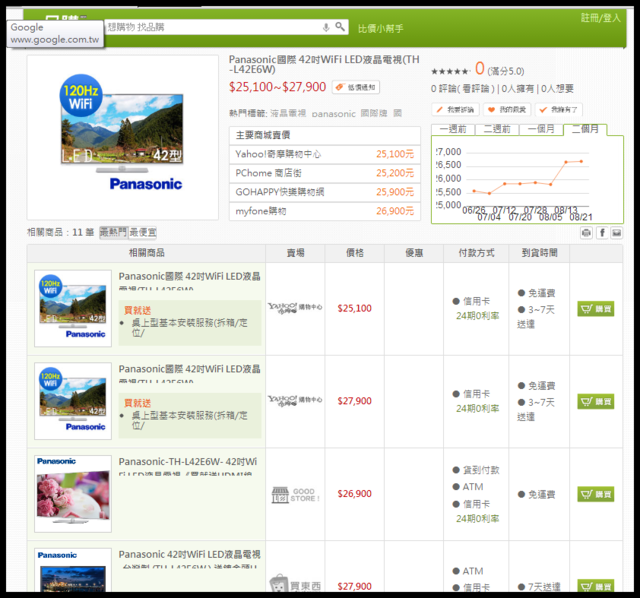Image resolution: width=640 pixels, height=598 pixels.
Task: Click the five-star rating icons
Action: (450, 71)
